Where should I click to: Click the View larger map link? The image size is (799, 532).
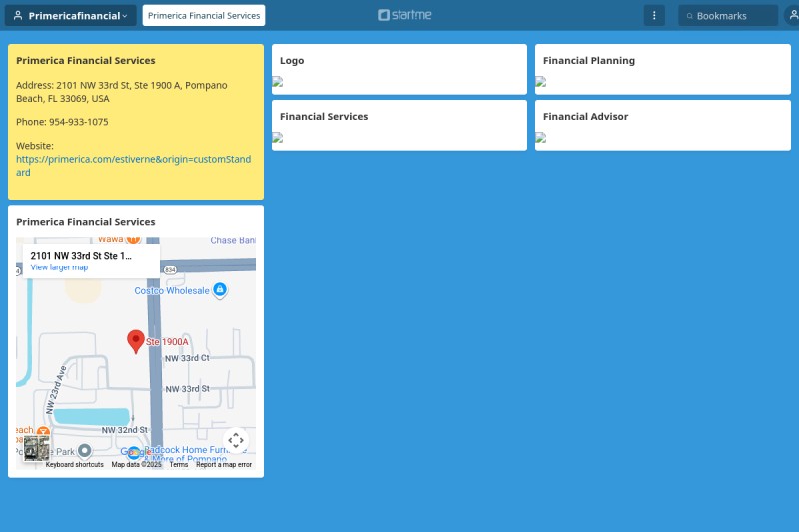point(59,267)
